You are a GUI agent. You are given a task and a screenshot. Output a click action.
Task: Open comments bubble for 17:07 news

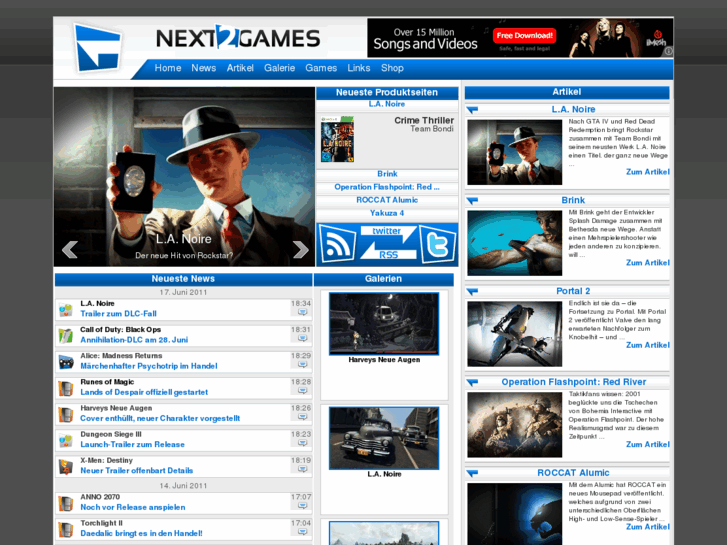pos(302,506)
